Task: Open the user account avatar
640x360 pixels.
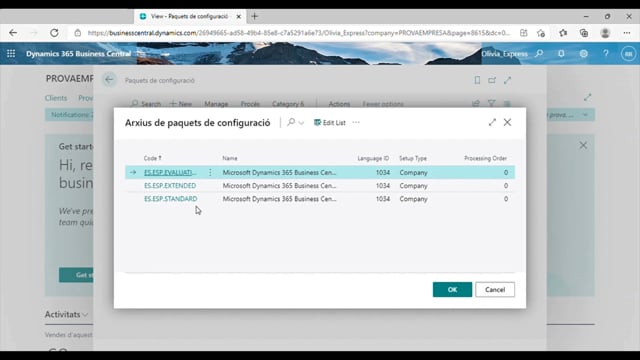Action: pyautogui.click(x=628, y=53)
